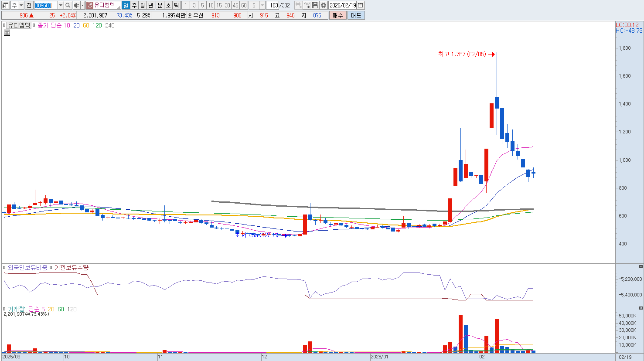
Task: Open the calendar date picker icon
Action: click(x=361, y=5)
